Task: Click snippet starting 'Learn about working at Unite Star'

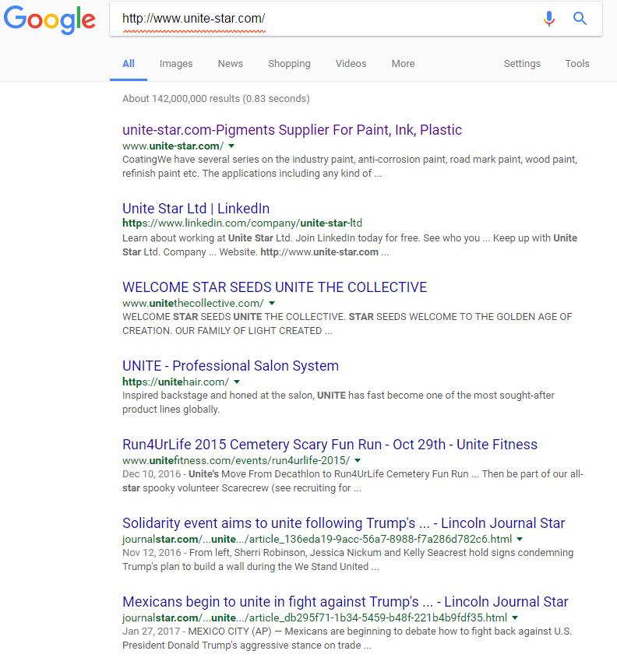Action: pos(350,245)
